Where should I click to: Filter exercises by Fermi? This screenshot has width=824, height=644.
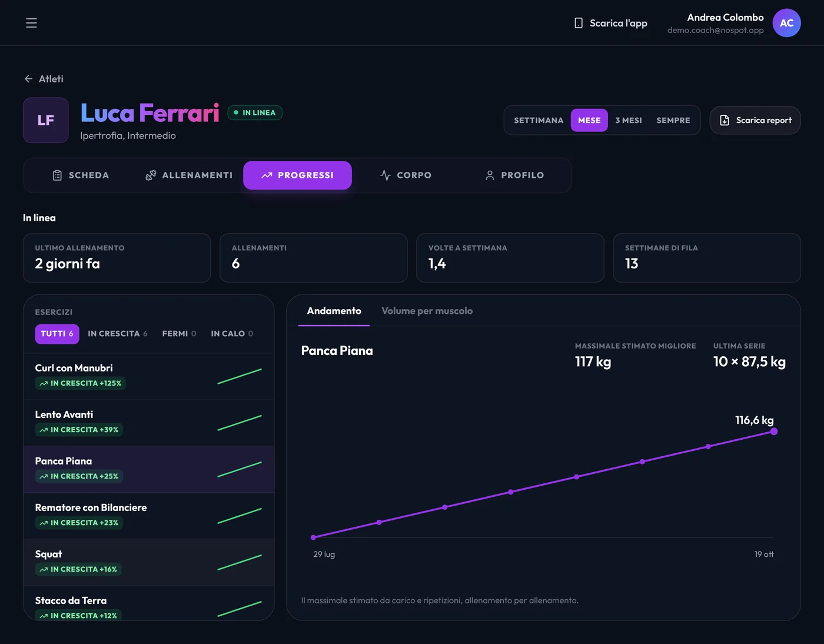pyautogui.click(x=179, y=334)
